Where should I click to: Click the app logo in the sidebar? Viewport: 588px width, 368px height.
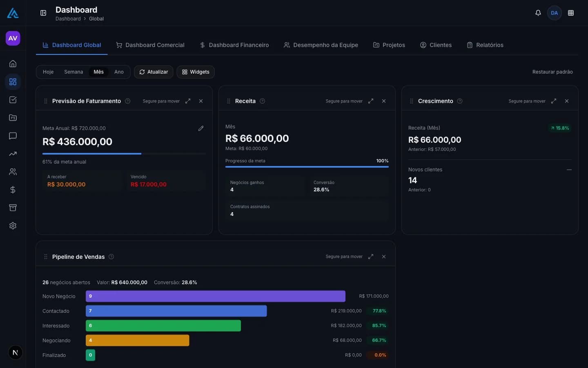point(13,13)
